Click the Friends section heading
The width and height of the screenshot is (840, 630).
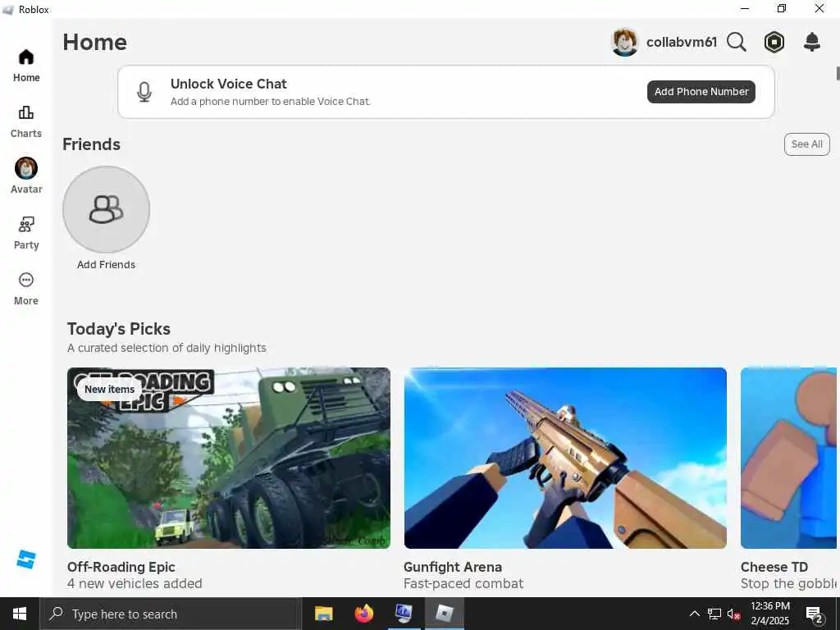[92, 144]
